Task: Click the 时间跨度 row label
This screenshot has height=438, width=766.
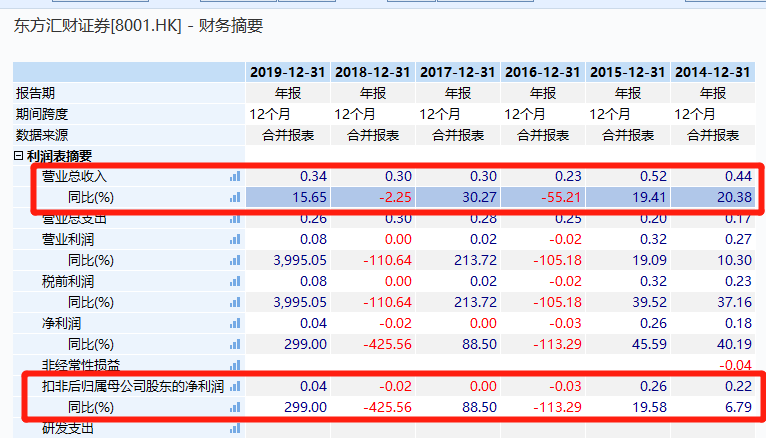Action: tap(41, 113)
